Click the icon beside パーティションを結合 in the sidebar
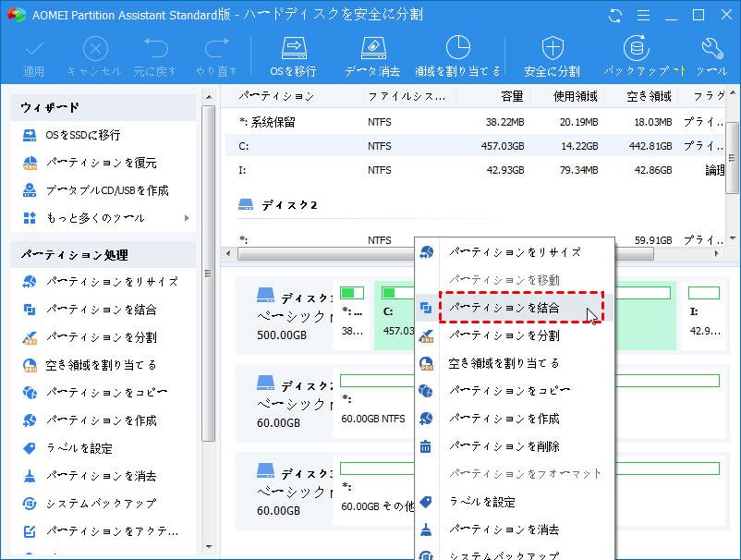This screenshot has height=560, width=741. [30, 310]
